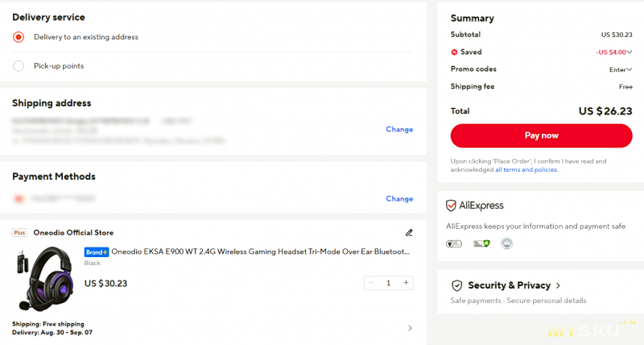
Task: Expand the Saved discount details
Action: click(630, 52)
